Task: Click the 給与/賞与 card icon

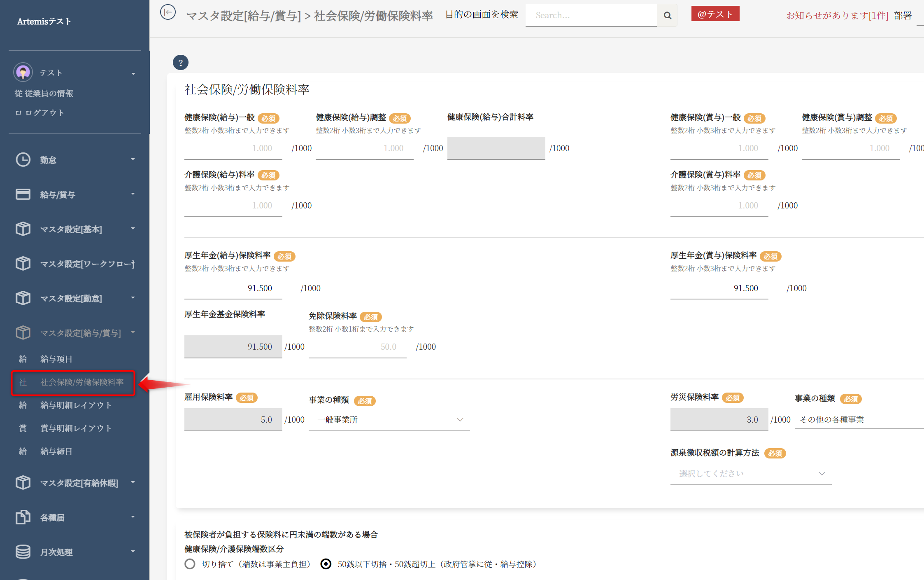Action: click(x=23, y=194)
